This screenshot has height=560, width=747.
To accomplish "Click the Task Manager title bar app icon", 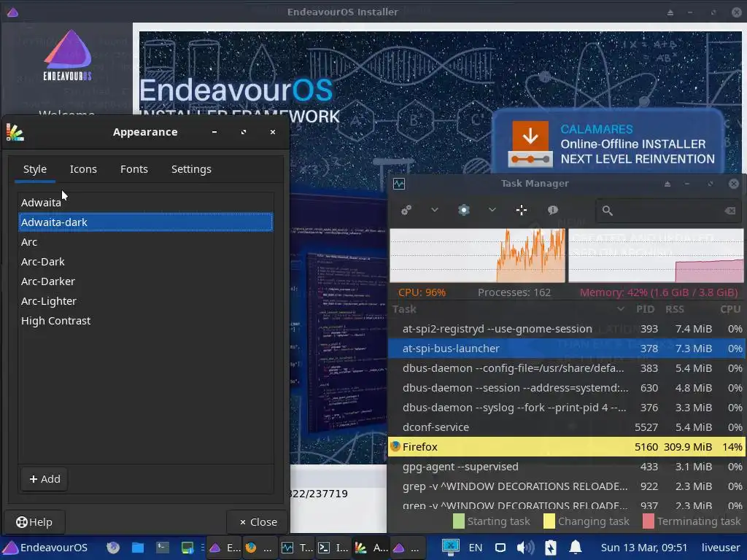I will coord(399,184).
